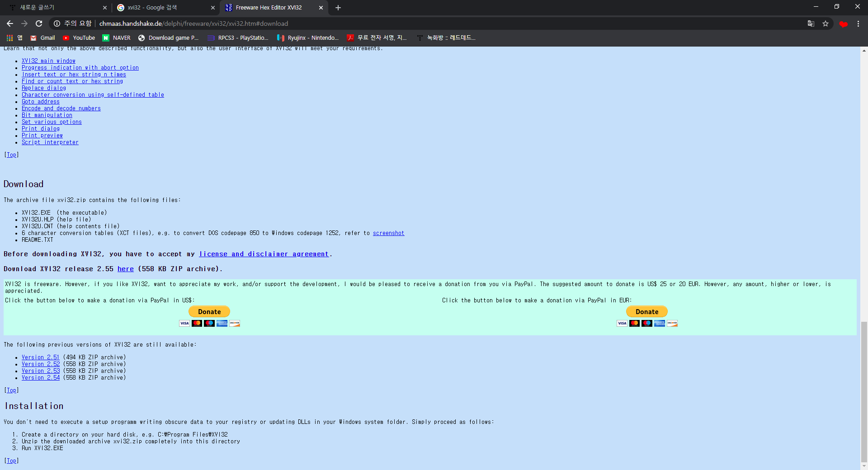Open the Goto address link

41,102
